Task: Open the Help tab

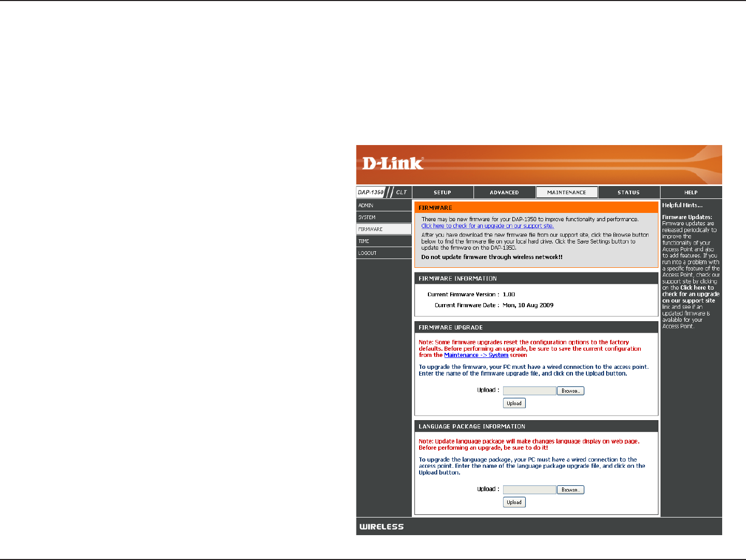Action: click(x=691, y=192)
